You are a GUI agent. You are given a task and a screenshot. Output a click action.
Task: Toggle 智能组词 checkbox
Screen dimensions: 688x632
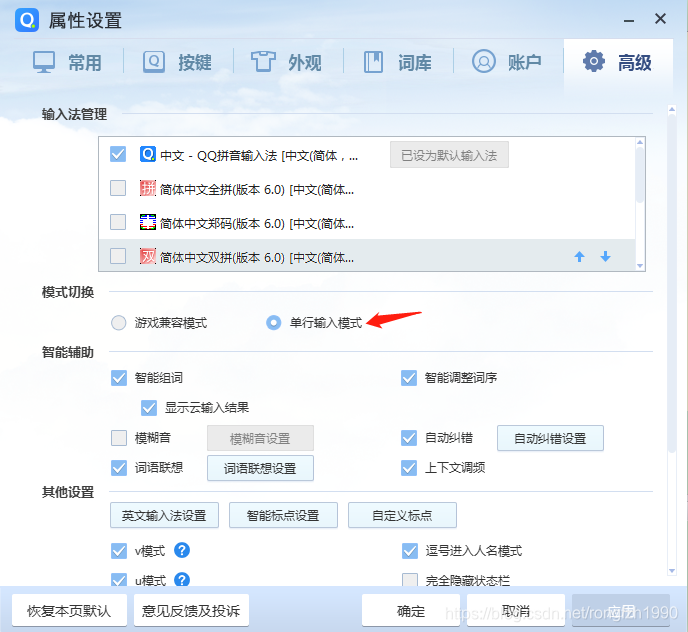(119, 378)
